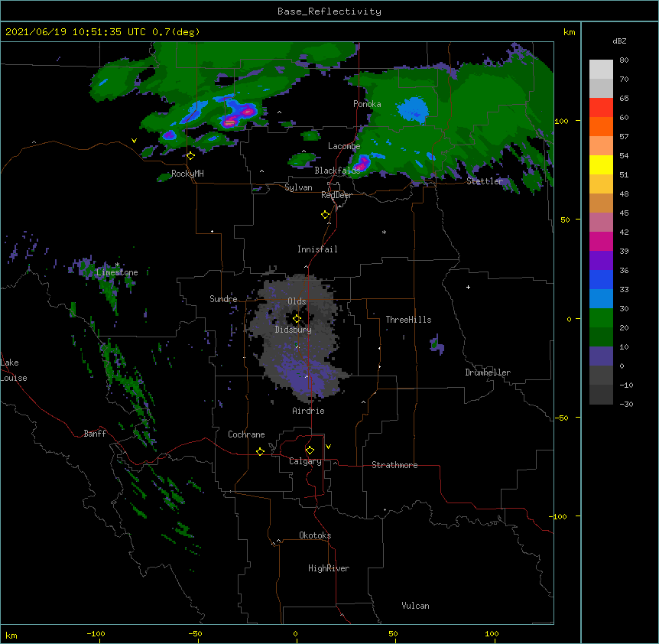Select the light blue legend swatch above 30
Screen dimensions: 659x644
point(601,298)
